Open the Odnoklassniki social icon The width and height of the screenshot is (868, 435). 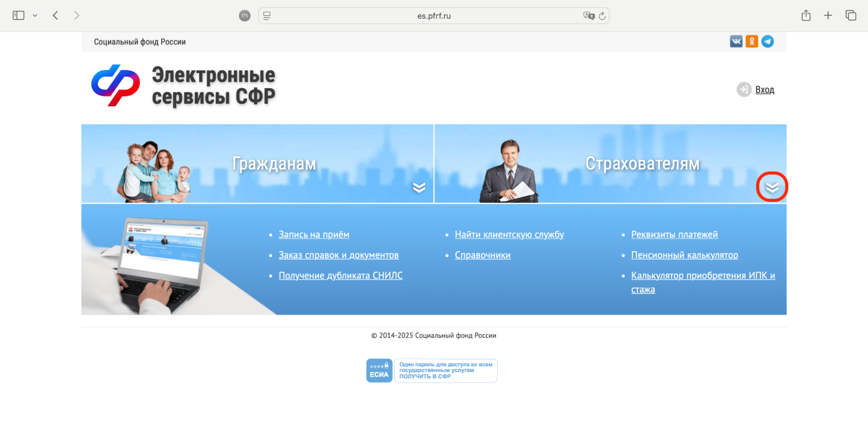[x=752, y=41]
